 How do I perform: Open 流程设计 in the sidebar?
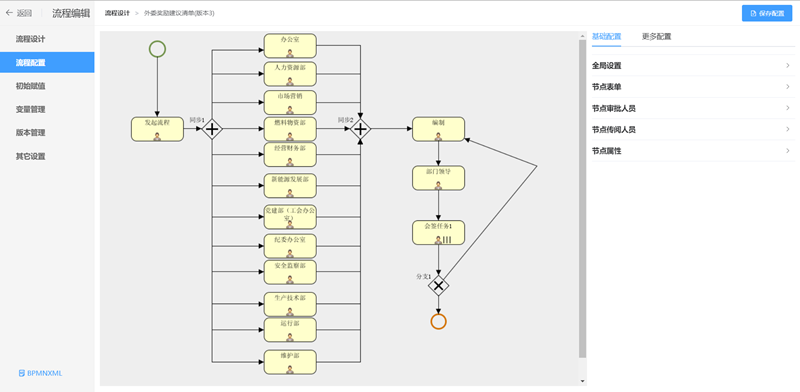pos(47,39)
